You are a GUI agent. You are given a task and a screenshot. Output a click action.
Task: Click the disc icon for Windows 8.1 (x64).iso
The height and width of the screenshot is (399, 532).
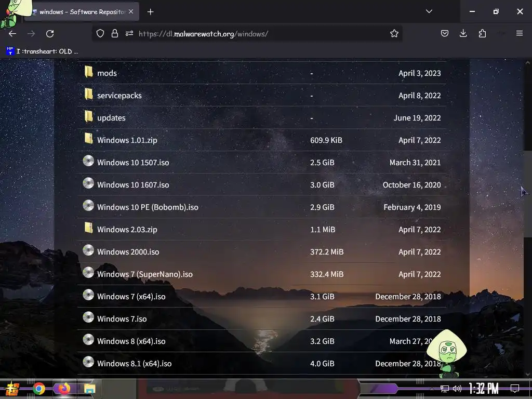(x=88, y=362)
